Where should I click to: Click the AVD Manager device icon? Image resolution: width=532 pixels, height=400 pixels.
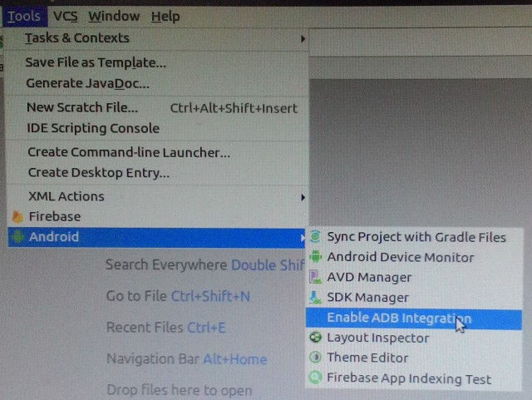315,277
